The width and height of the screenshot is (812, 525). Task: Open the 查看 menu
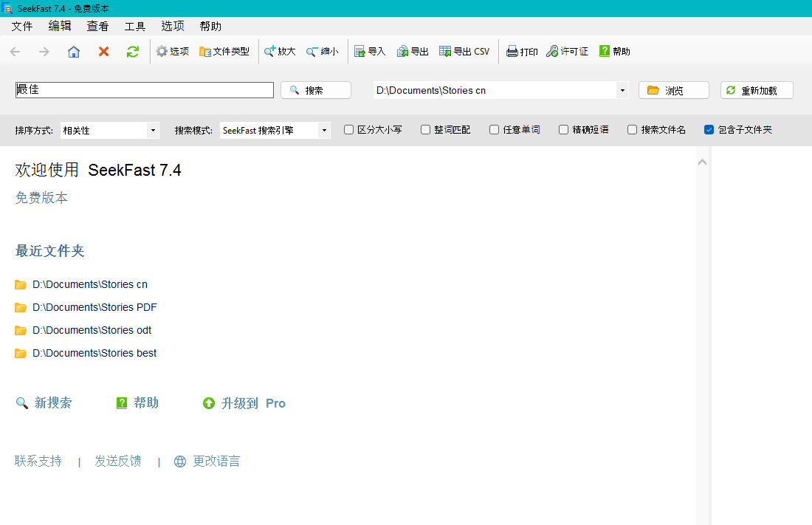coord(97,26)
